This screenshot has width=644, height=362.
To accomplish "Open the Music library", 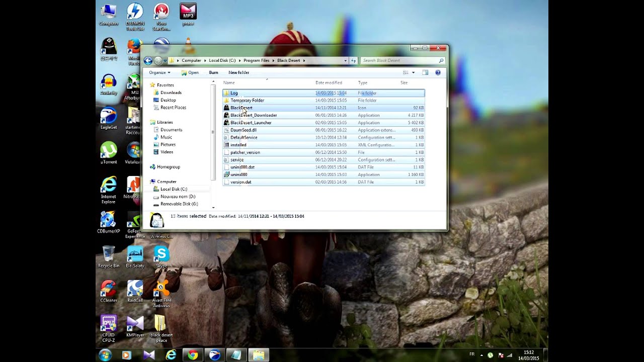I will tap(166, 137).
